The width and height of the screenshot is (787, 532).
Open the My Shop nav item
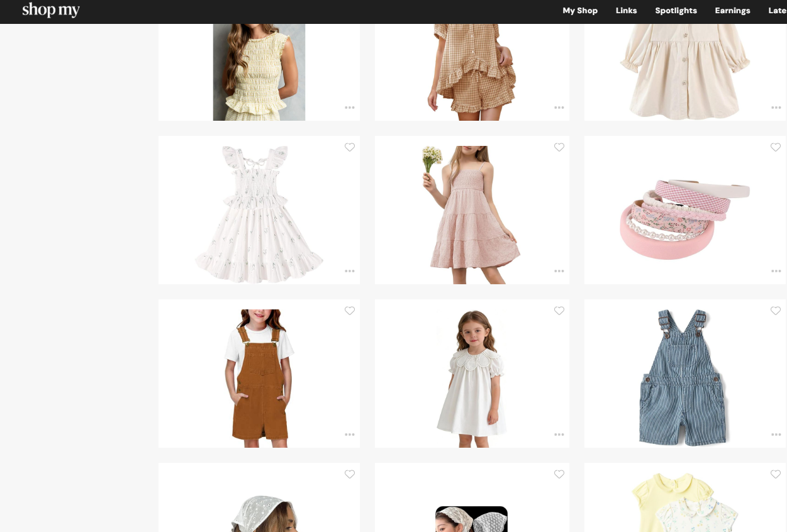click(580, 11)
